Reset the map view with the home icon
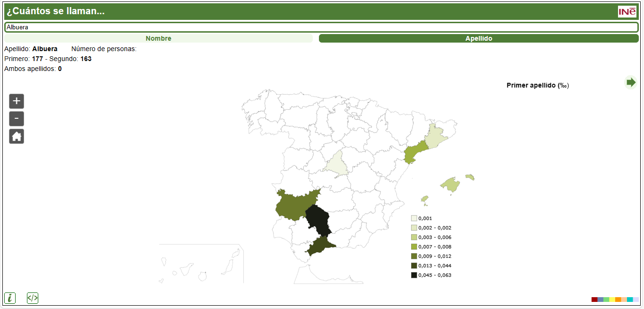This screenshot has height=309, width=644. (16, 136)
